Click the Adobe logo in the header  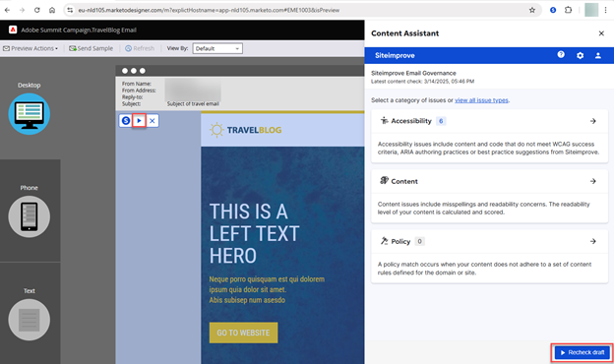click(13, 30)
